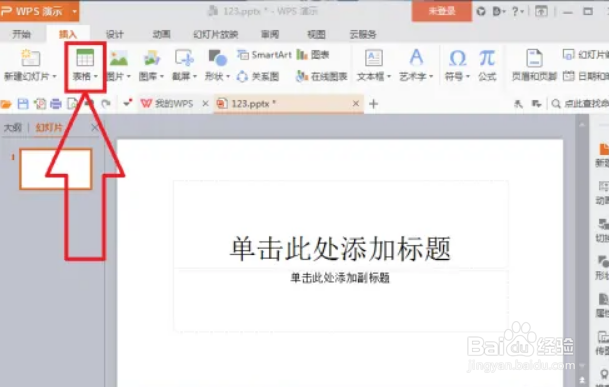Click the 艺术字 WordArt icon
Viewport: 609px width, 387px height.
(x=416, y=58)
